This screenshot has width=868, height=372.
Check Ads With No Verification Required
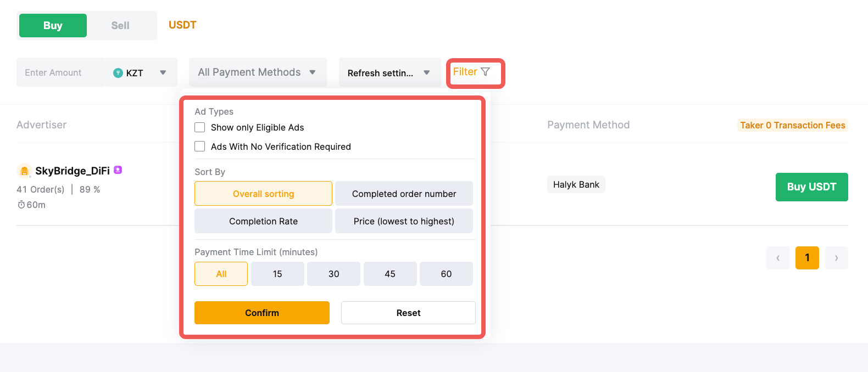point(200,146)
